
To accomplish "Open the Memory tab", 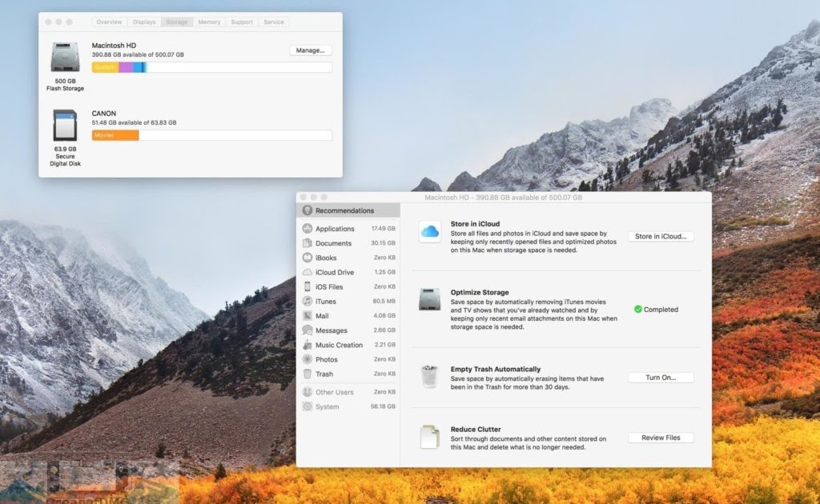I will (209, 22).
